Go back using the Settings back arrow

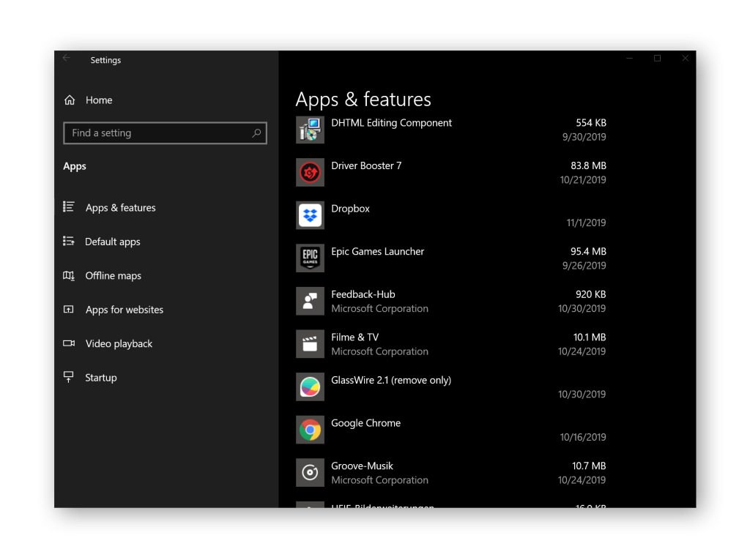67,59
